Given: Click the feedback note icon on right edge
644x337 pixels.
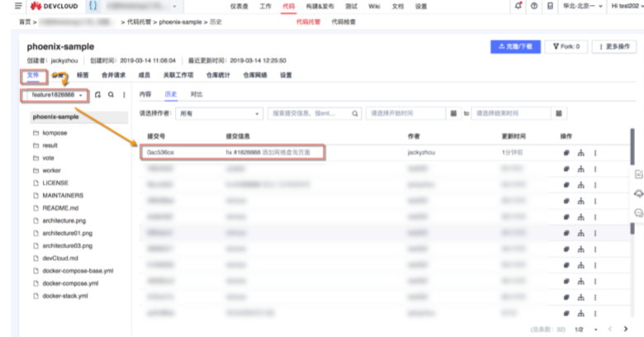Looking at the screenshot, I should (x=639, y=174).
